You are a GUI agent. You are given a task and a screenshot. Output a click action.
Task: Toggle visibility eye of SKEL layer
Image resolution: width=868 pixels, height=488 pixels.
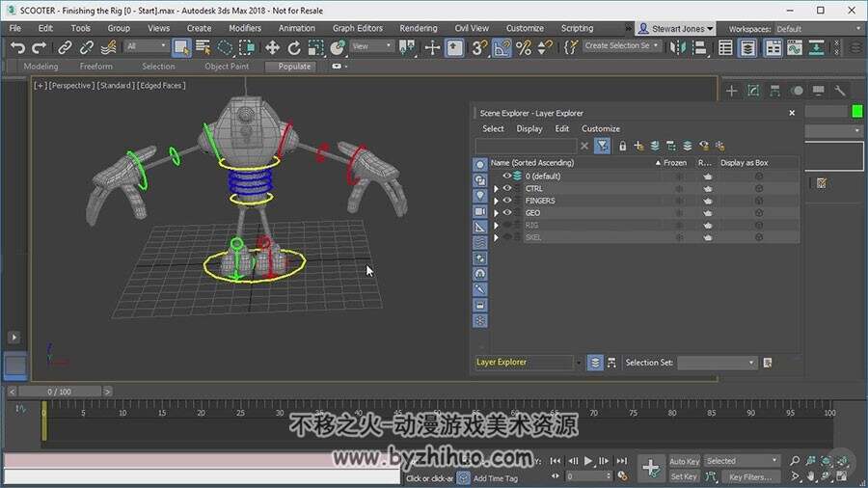click(506, 237)
